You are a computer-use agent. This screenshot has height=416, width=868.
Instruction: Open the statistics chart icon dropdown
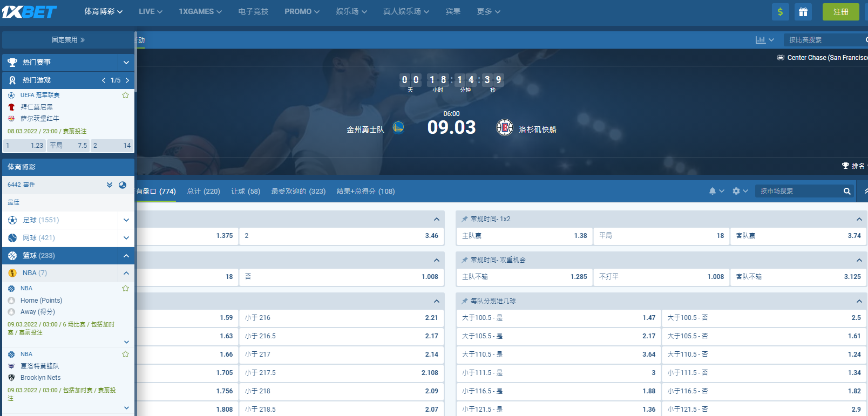coord(764,40)
